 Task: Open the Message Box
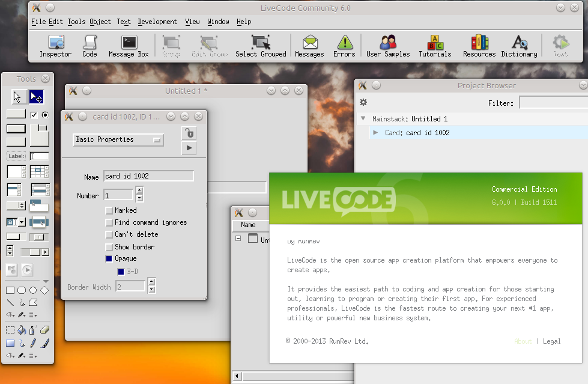click(x=128, y=46)
